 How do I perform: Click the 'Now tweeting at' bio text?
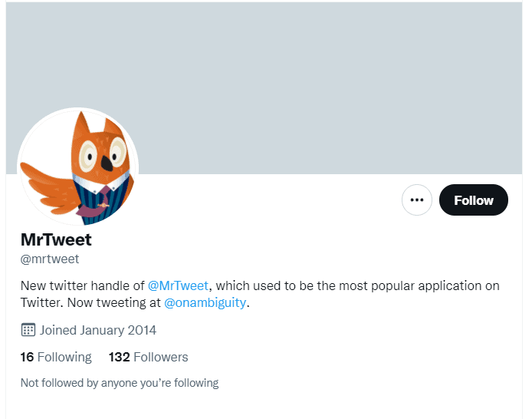point(114,302)
